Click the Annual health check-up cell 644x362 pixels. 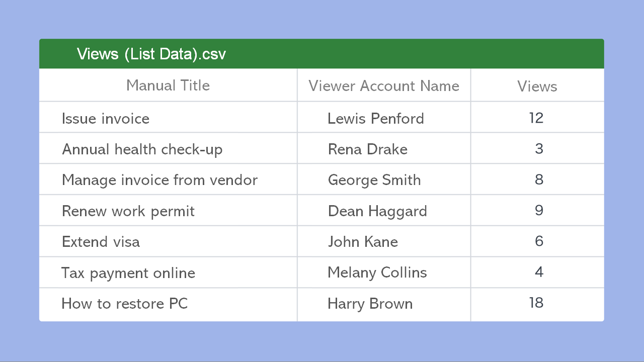point(142,149)
